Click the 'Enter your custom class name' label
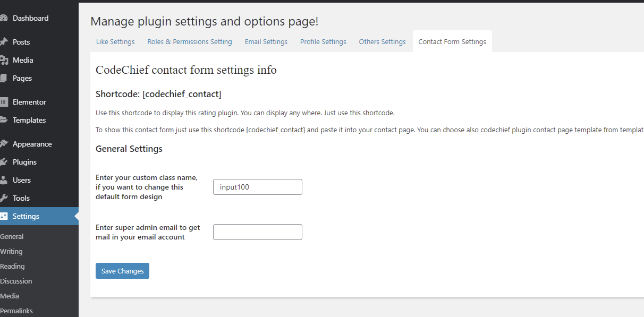Screen dimensions: 644x317 (147, 187)
